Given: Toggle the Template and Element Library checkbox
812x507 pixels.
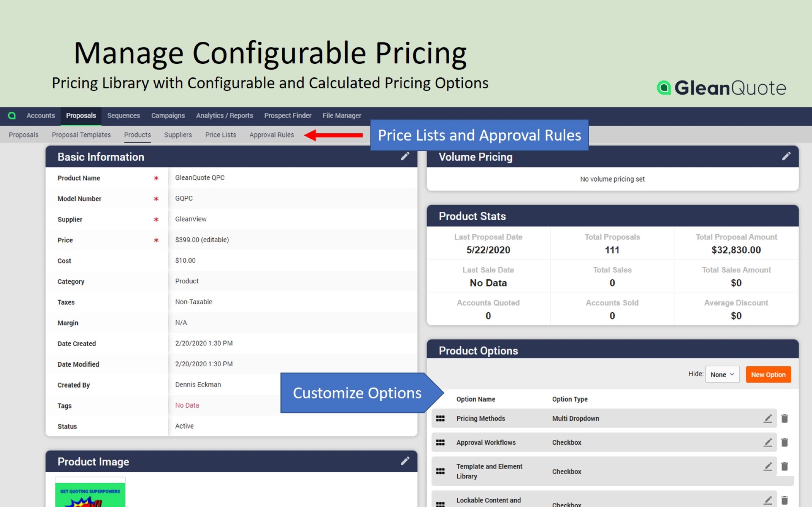Looking at the screenshot, I should click(566, 471).
